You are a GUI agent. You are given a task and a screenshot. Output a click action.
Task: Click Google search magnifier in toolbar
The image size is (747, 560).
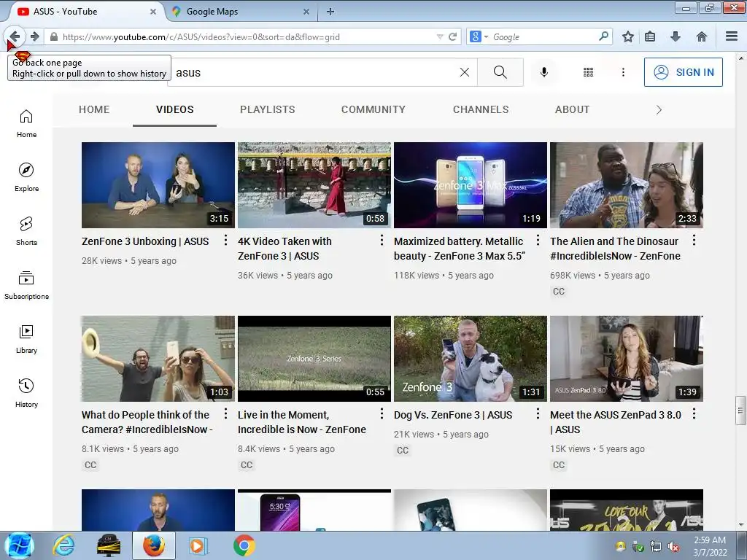[603, 36]
